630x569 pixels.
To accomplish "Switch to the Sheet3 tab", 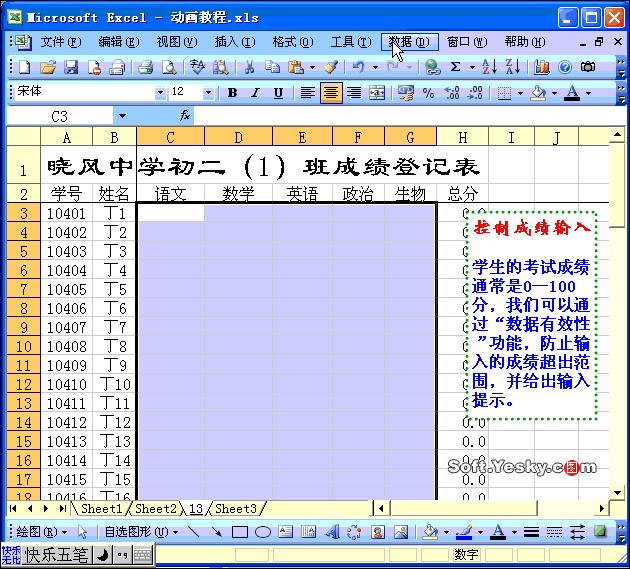I will (235, 508).
